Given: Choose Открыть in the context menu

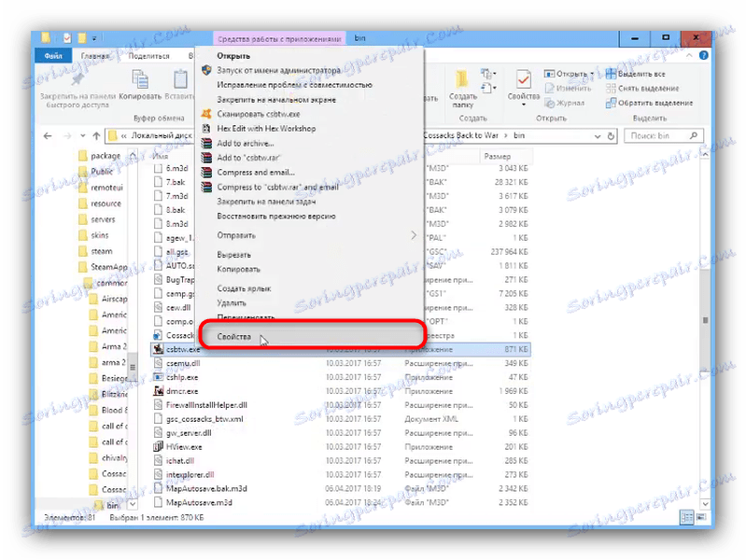Looking at the screenshot, I should tap(233, 56).
